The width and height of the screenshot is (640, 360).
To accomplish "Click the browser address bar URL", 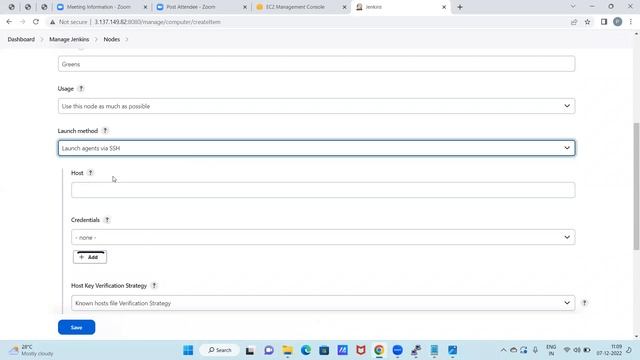I will 158,22.
